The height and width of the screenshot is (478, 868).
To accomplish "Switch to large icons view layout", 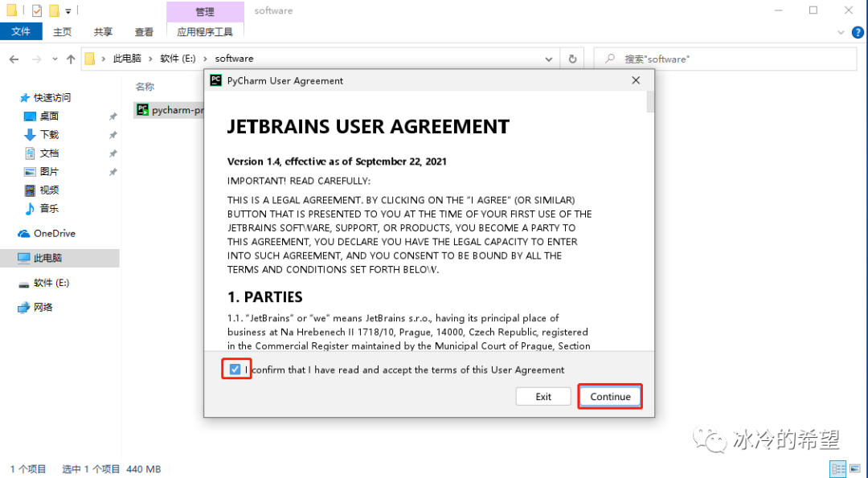I will point(854,468).
